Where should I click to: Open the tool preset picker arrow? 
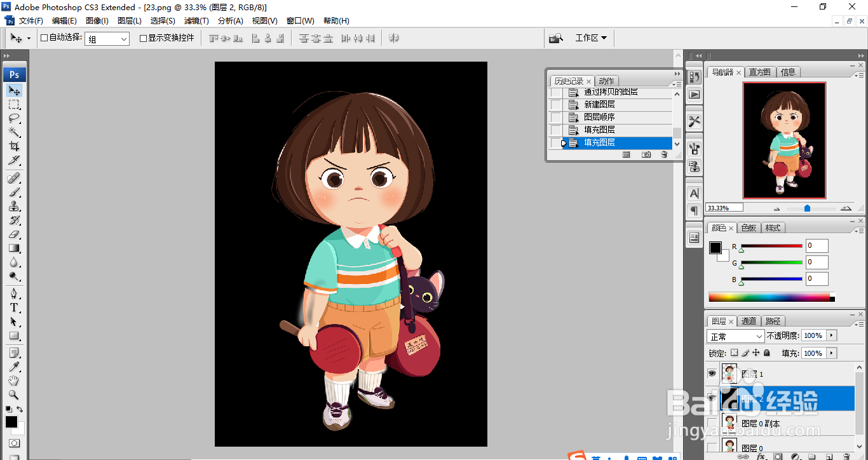[x=29, y=39]
